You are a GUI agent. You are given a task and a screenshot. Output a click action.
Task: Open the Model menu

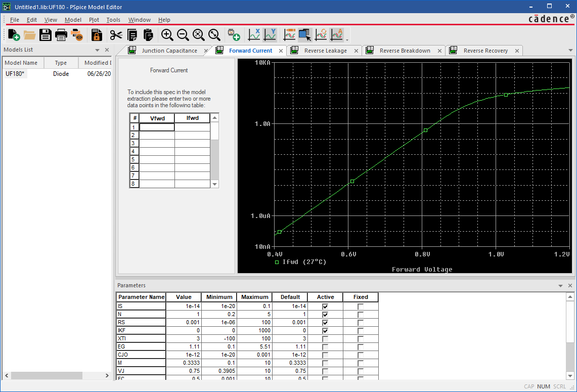73,20
